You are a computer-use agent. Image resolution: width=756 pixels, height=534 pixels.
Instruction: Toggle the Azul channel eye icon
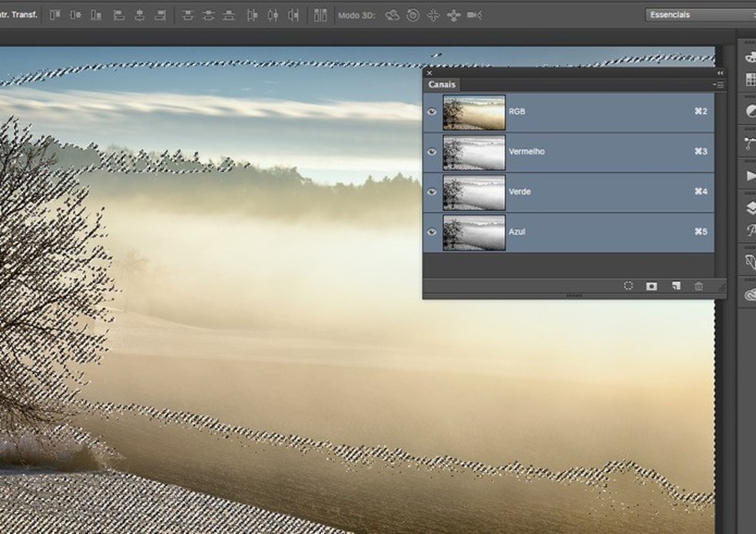[432, 232]
